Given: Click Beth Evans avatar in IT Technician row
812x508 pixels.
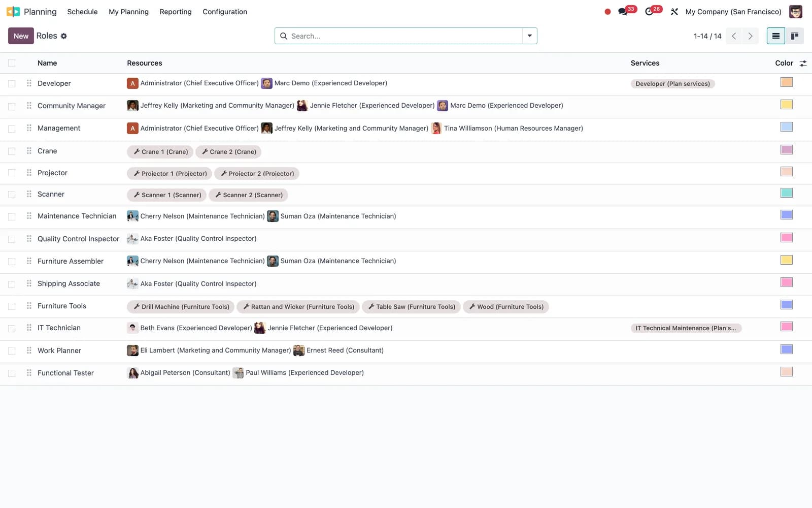Looking at the screenshot, I should click(132, 328).
